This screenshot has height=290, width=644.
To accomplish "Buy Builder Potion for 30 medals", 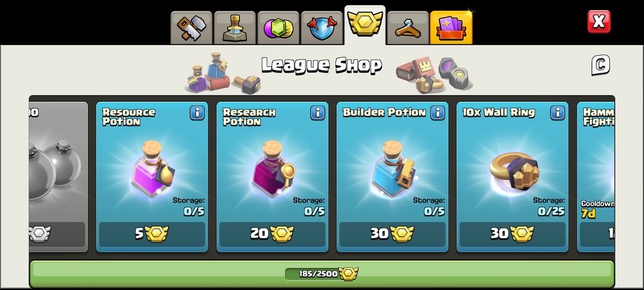I will (x=392, y=234).
